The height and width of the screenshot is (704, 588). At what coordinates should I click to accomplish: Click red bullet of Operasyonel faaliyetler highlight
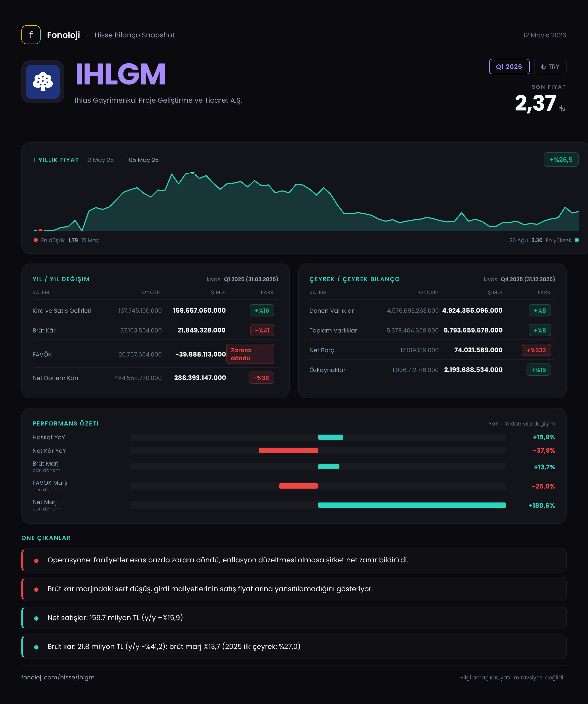[x=36, y=560]
